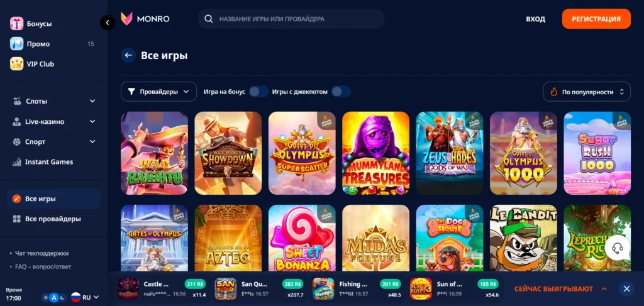Close the live winners ticker
Image resolution: width=644 pixels, height=306 pixels.
[x=626, y=289]
